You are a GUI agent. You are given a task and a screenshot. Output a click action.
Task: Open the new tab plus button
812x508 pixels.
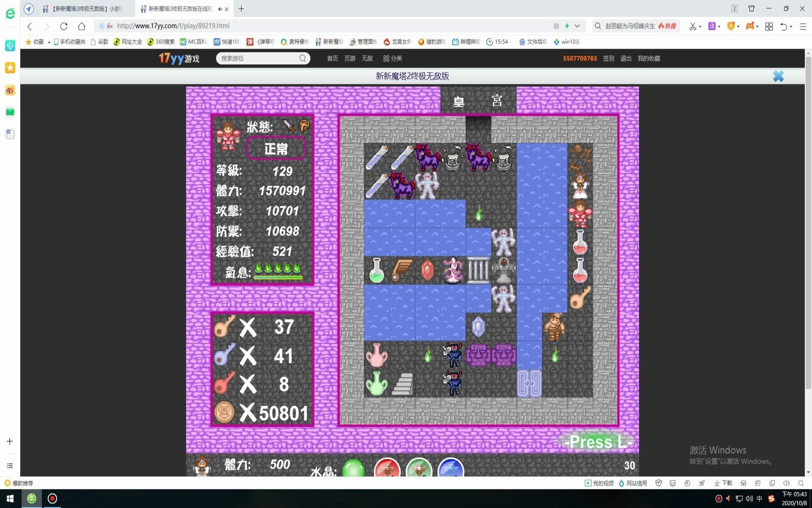tap(241, 8)
